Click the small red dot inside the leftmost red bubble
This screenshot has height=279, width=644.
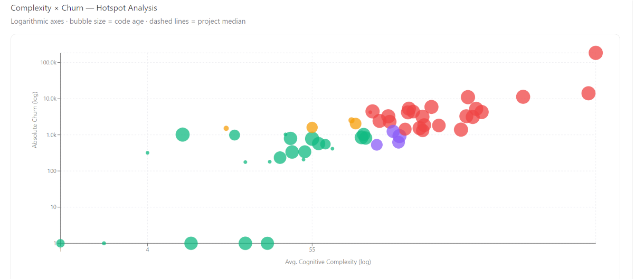click(x=371, y=112)
